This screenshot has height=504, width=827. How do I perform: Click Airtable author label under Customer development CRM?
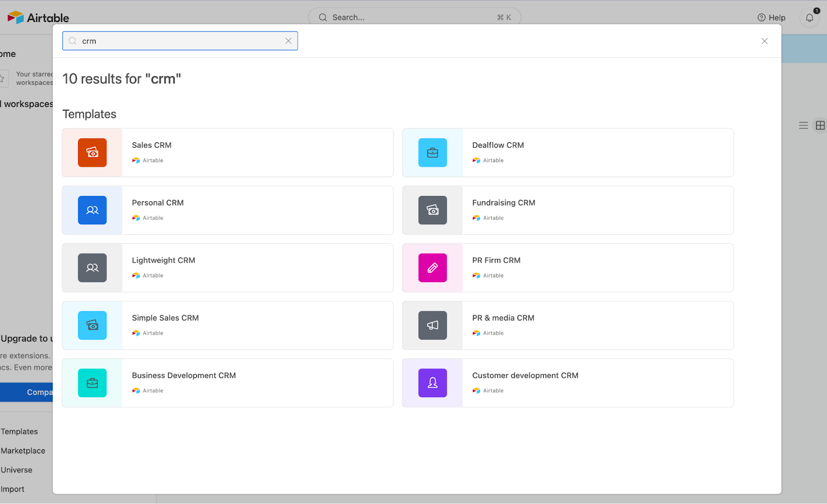coord(488,391)
